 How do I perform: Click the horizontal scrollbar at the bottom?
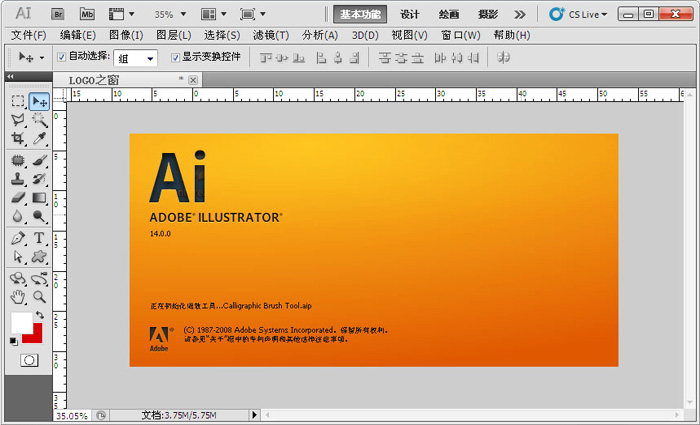[x=473, y=415]
